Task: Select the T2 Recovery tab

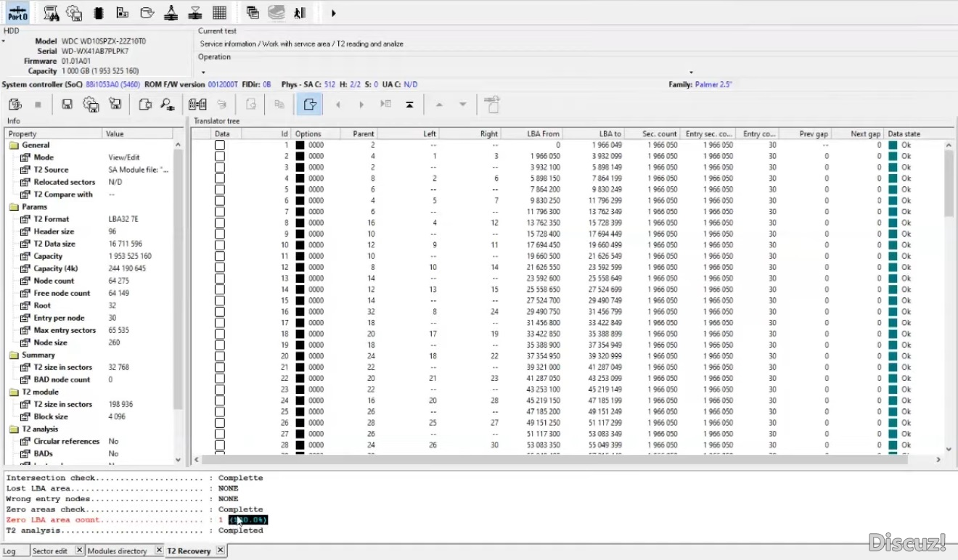Action: [x=189, y=551]
